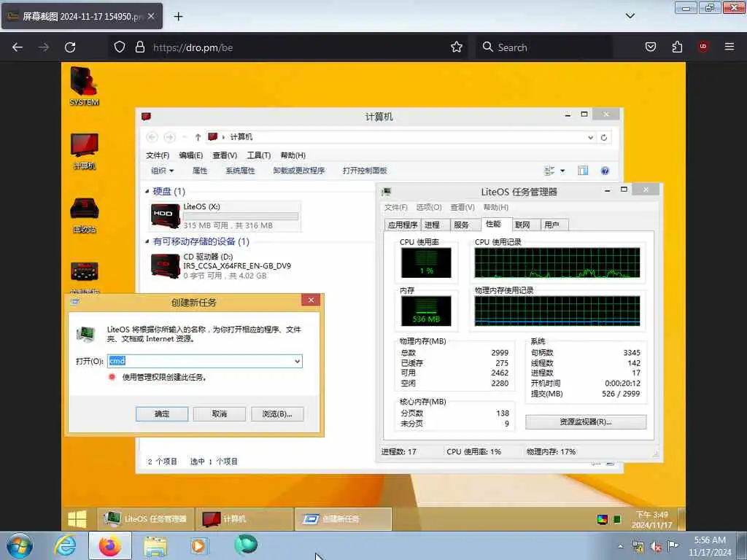Image resolution: width=747 pixels, height=560 pixels.
Task: Save page to Pocket icon
Action: pos(650,47)
